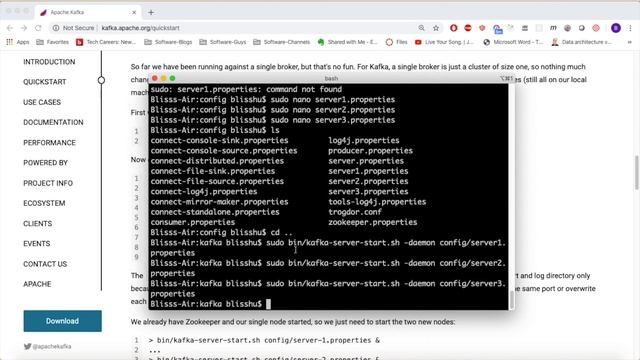Viewport: 640px width, 360px height.
Task: Open the Favorites bookmark folder
Action: click(x=52, y=42)
